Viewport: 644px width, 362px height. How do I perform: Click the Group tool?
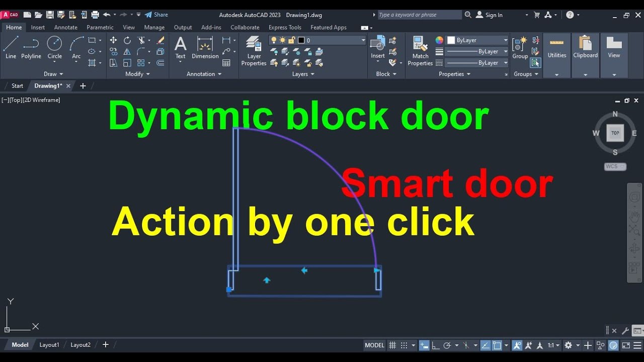(x=520, y=48)
